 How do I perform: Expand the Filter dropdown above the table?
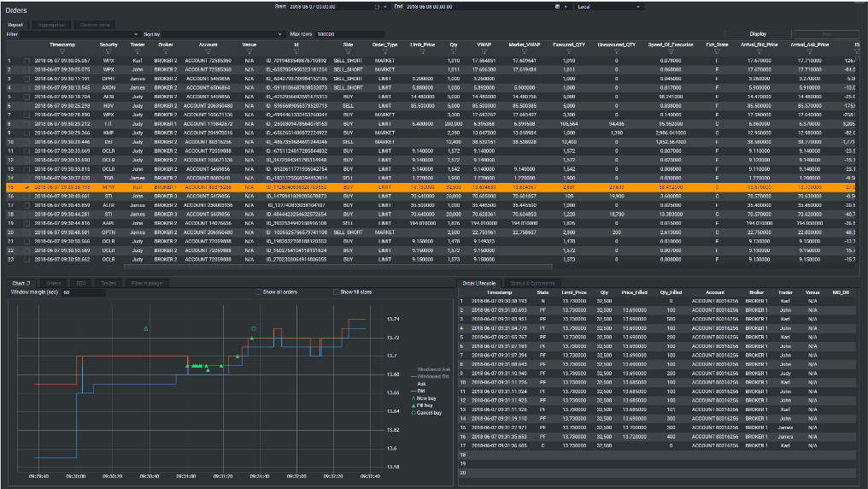pos(79,34)
